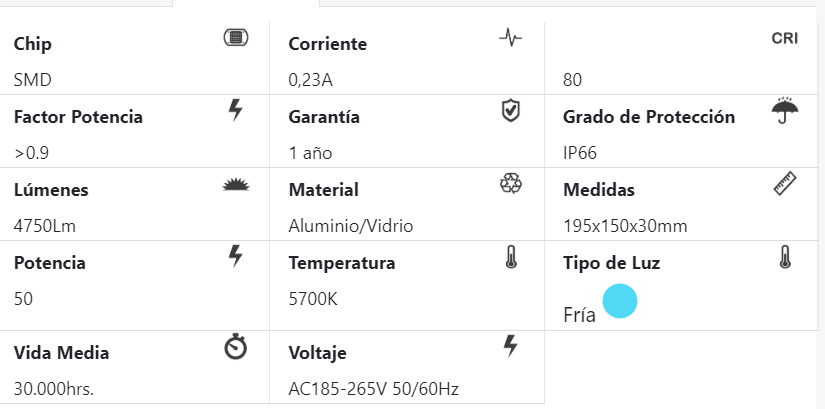Viewport: 825px width, 409px height.
Task: Click the 195x150x30mm dimensions value
Action: click(x=625, y=226)
